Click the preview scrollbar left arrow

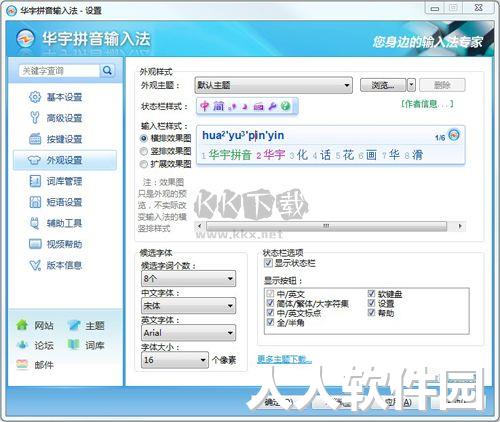tap(199, 226)
